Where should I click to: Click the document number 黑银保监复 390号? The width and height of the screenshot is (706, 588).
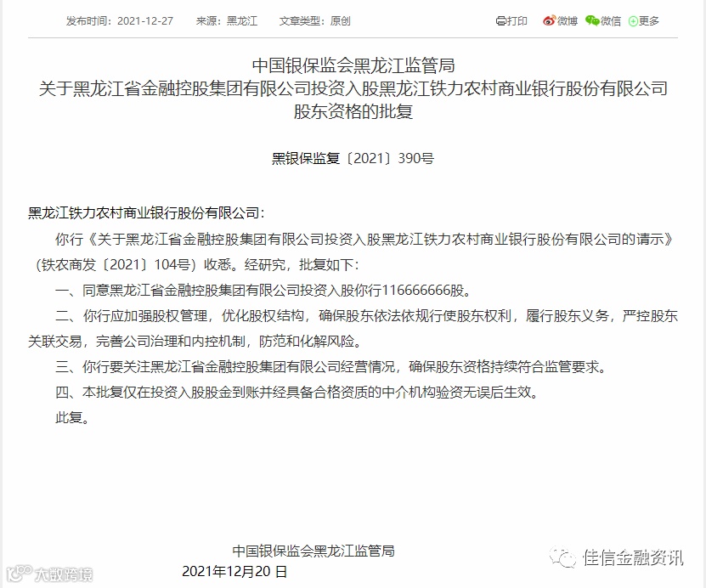coord(353,159)
